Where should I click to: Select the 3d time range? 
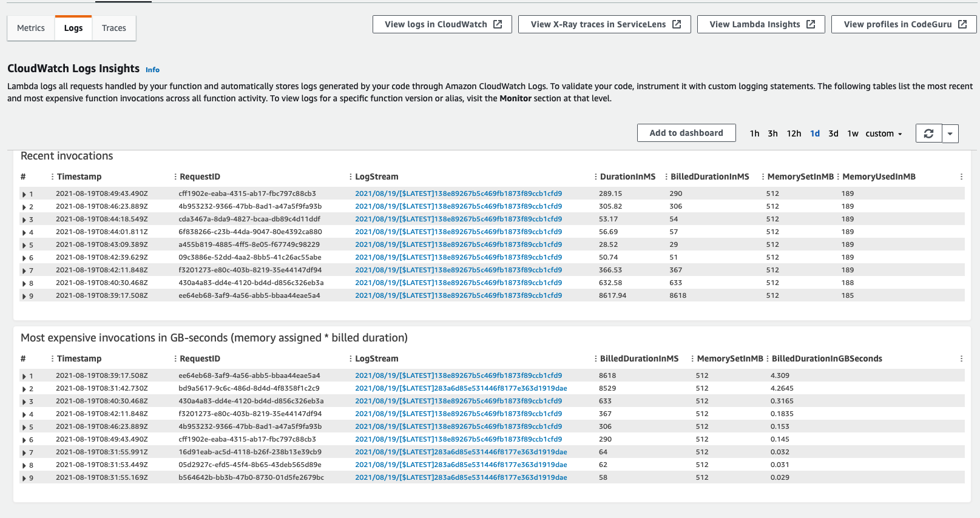pos(834,133)
